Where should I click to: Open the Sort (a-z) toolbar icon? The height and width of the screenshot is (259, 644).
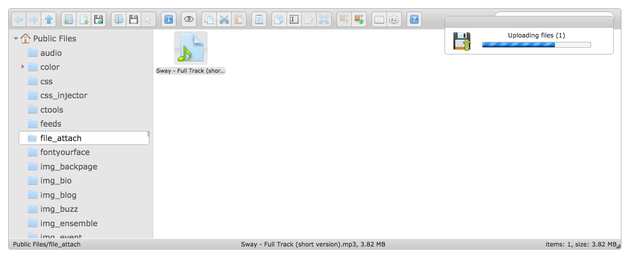[394, 19]
